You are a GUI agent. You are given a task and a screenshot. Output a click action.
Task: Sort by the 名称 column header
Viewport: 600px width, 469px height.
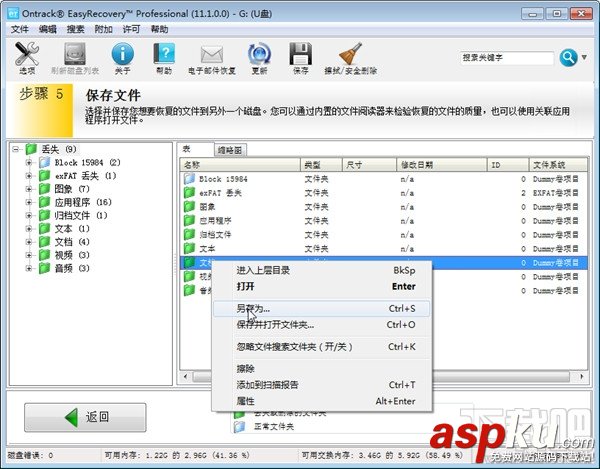[x=240, y=165]
